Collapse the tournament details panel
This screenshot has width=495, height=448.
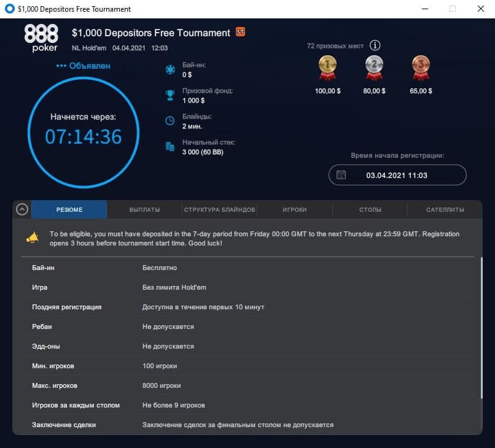(22, 209)
